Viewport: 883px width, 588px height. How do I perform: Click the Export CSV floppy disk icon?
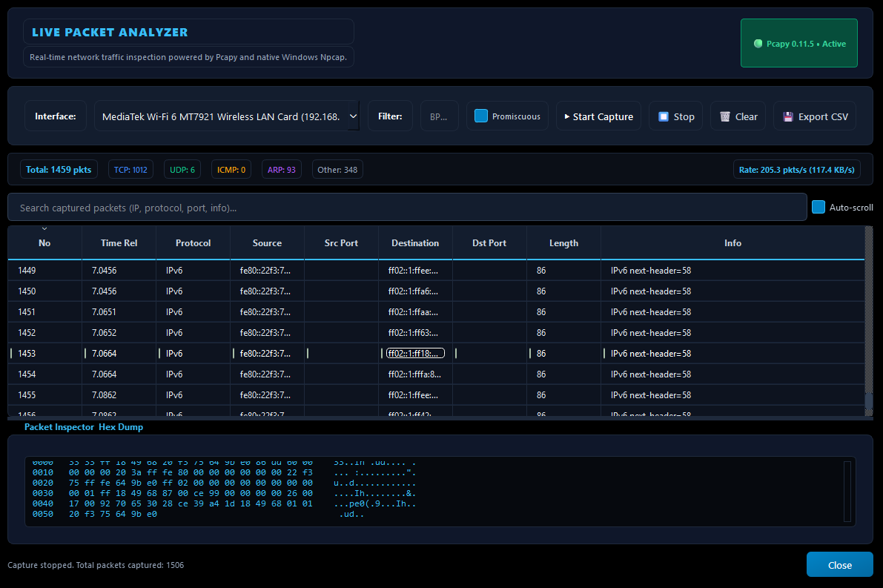point(788,116)
